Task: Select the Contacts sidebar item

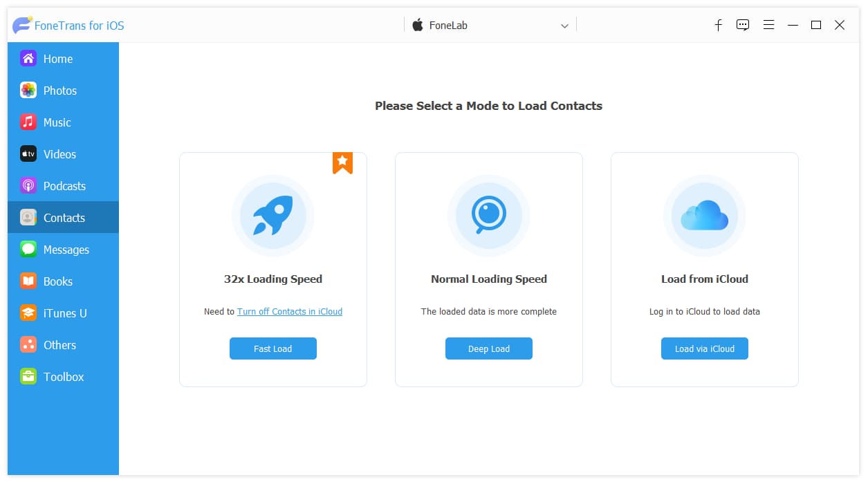Action: tap(63, 218)
